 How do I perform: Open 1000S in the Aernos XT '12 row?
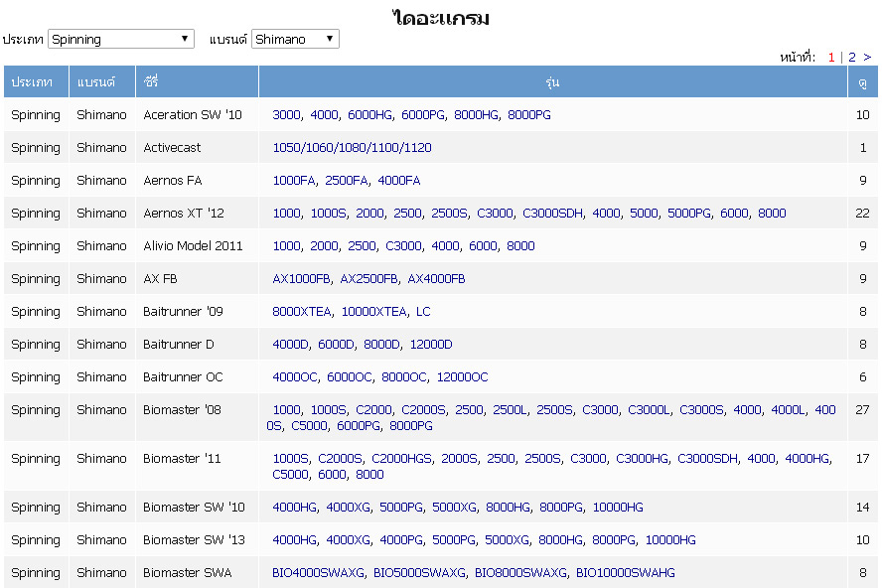click(329, 214)
